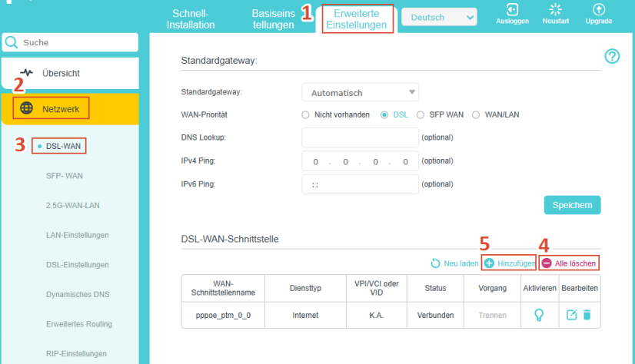Select DSL-WAN submenu item

pos(63,146)
